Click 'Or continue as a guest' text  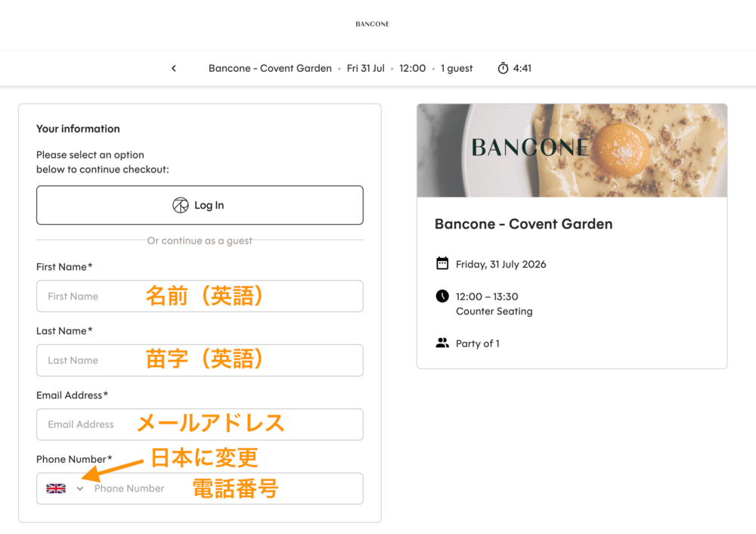click(x=200, y=241)
